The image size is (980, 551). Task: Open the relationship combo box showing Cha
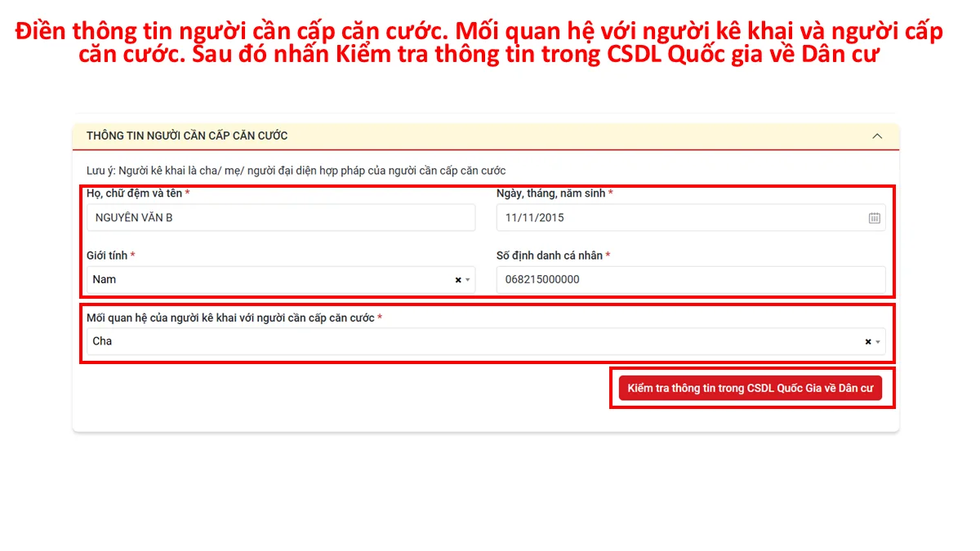(x=486, y=341)
